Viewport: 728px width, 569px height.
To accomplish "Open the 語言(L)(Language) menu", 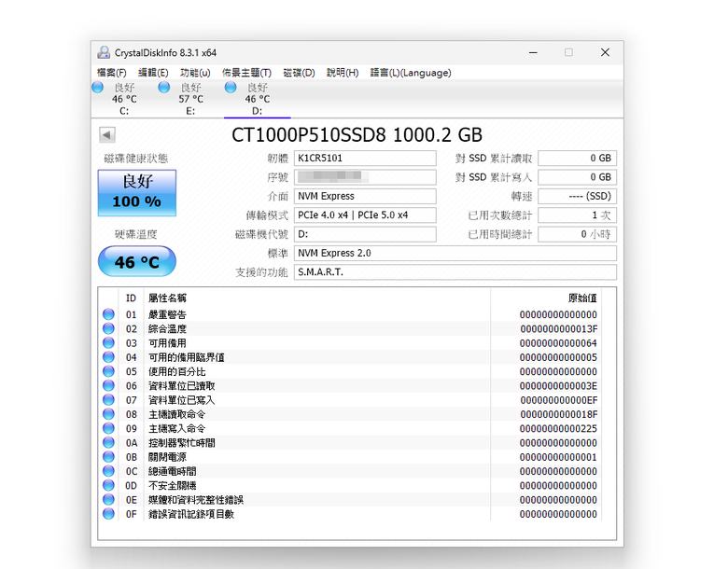I will [x=411, y=73].
